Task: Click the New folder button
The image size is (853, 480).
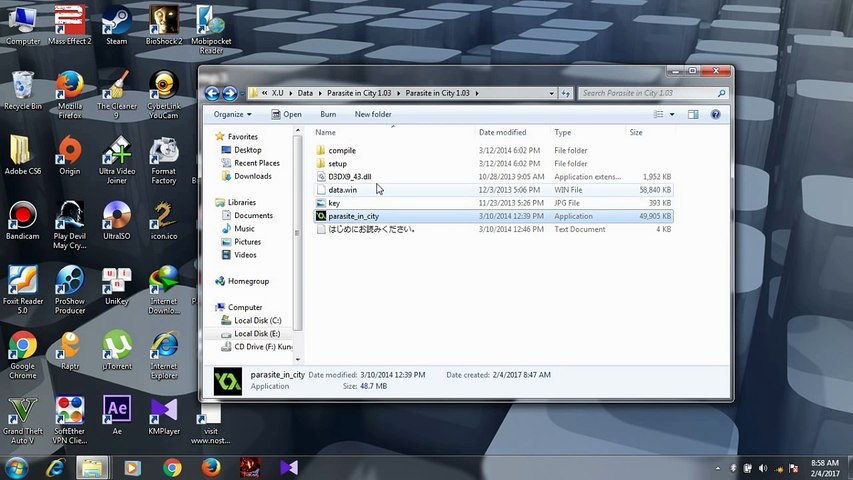Action: click(x=373, y=114)
